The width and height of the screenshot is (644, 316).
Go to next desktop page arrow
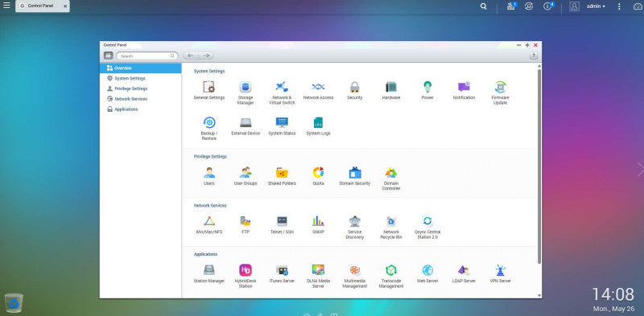pyautogui.click(x=640, y=170)
